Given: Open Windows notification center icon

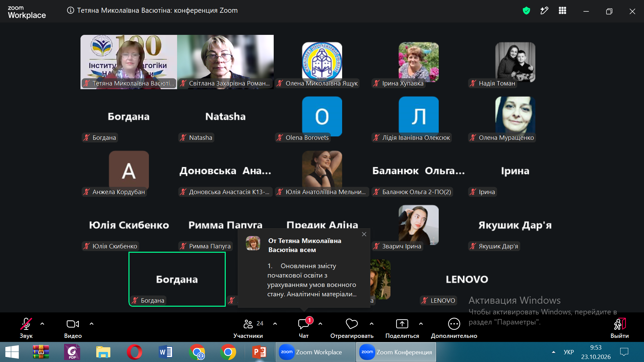Looking at the screenshot, I should point(624,352).
